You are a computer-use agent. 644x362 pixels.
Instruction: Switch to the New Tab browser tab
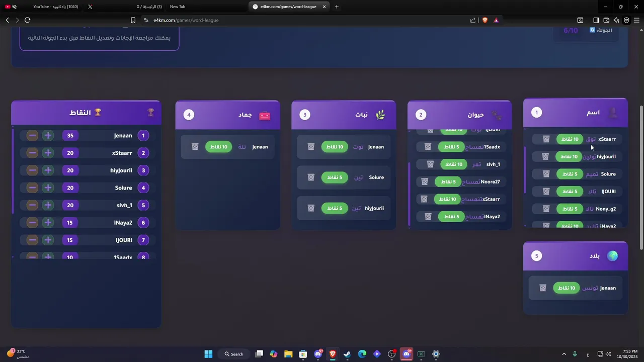pos(206,7)
